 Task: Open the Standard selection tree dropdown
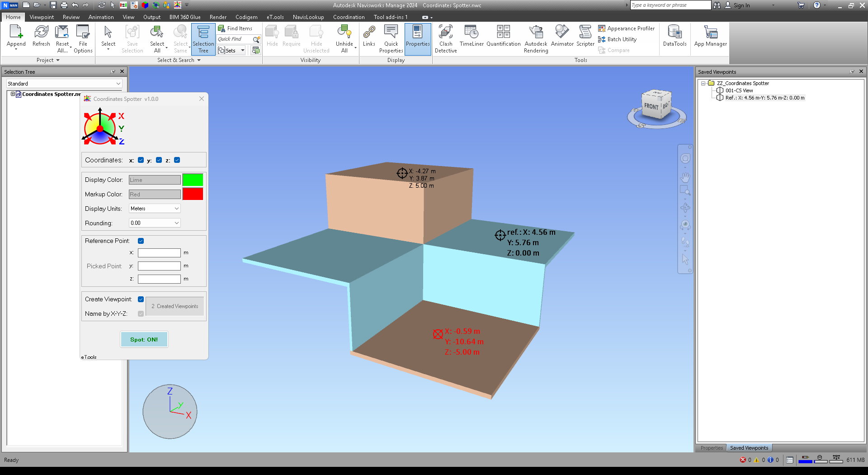[64, 84]
